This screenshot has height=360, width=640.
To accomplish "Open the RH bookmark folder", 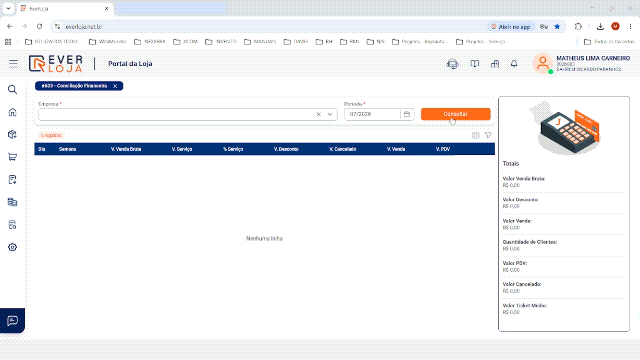I will coord(324,42).
